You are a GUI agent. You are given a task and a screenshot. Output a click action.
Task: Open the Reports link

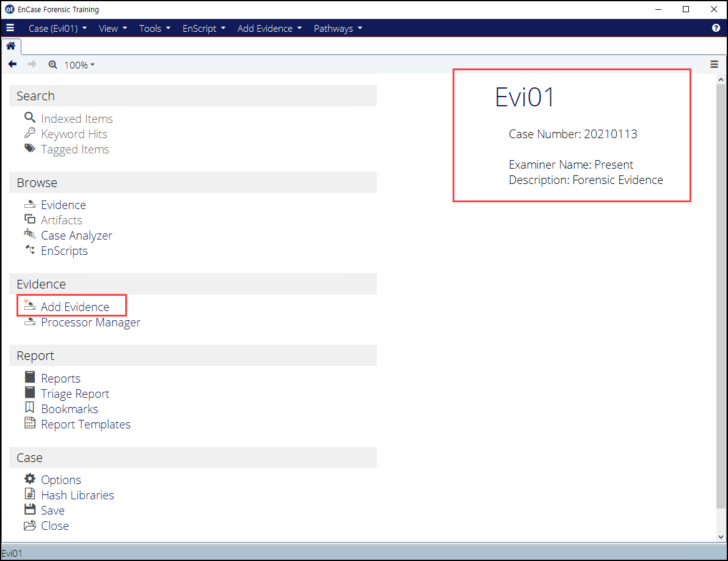click(x=60, y=378)
